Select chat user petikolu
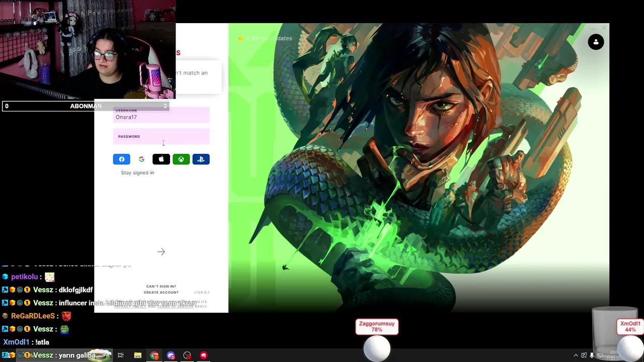Screen dimensions: 644x362 [x=25, y=277]
